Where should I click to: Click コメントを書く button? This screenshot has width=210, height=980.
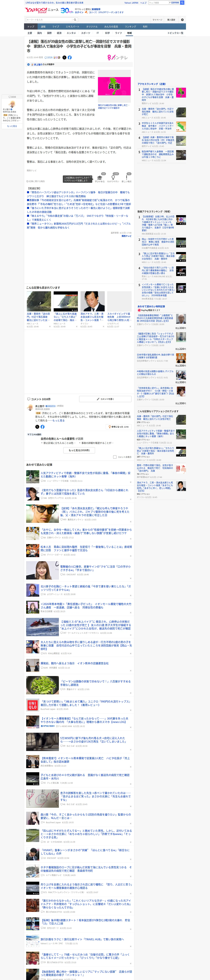point(105,399)
